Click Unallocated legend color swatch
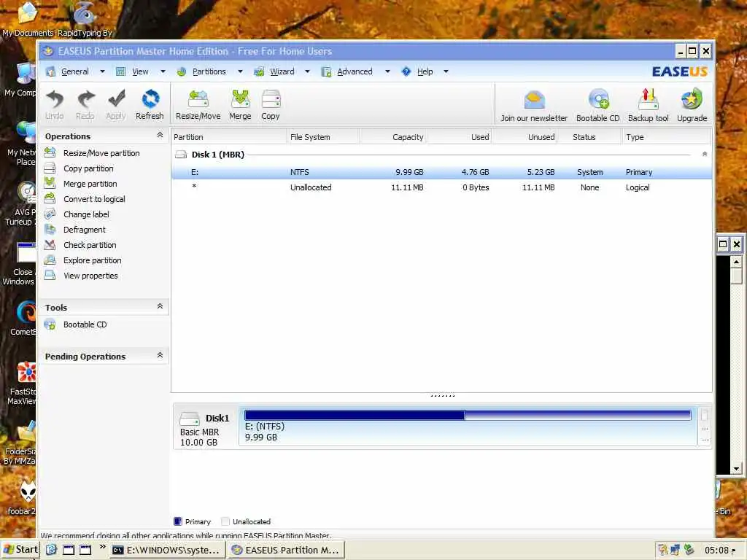747x560 pixels. (x=225, y=521)
